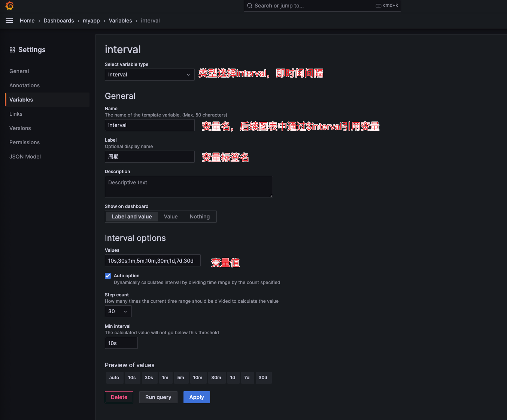Open the Annotations settings tab
The height and width of the screenshot is (420, 507).
[24, 85]
